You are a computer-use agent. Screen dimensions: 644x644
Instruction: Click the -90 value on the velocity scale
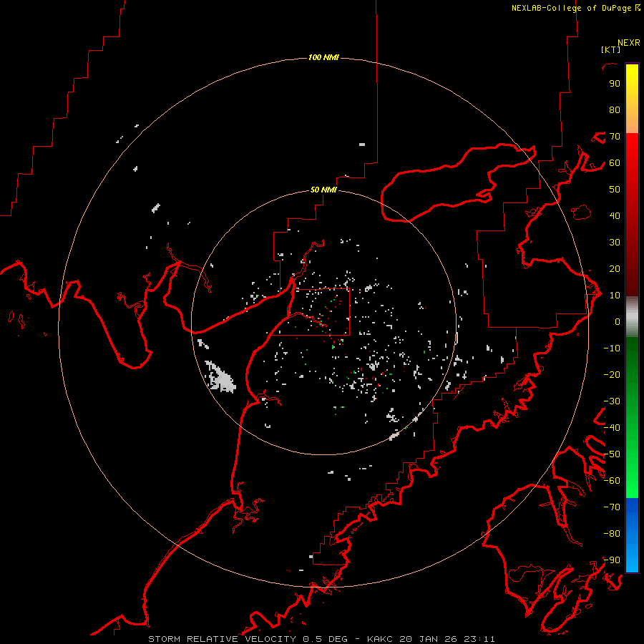(x=612, y=560)
